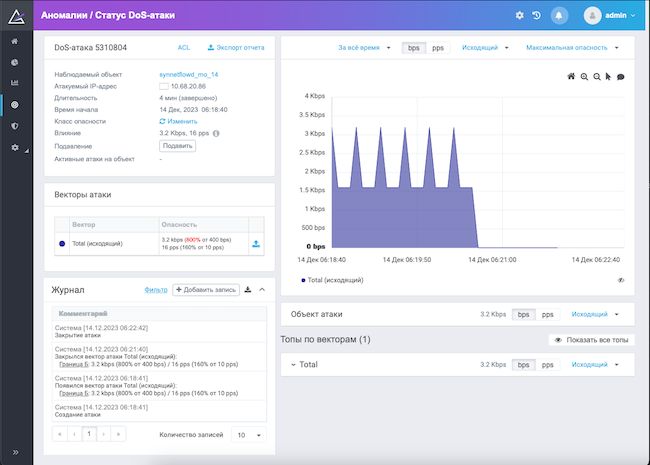This screenshot has height=465, width=650.
Task: Open the Home page from the sidebar
Action: coord(14,41)
